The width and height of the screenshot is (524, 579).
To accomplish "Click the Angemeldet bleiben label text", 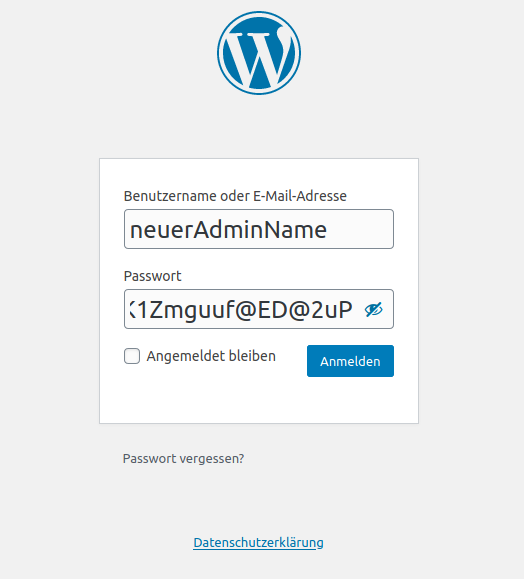I will pyautogui.click(x=211, y=356).
